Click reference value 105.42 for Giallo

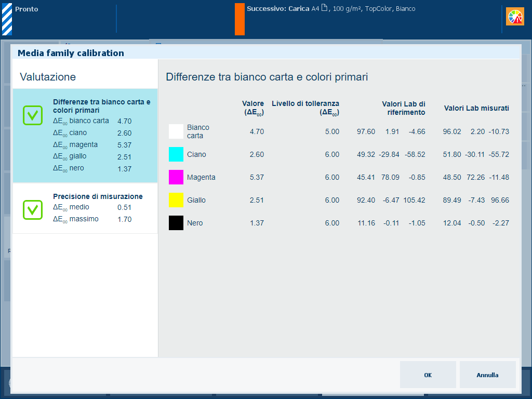coord(414,200)
